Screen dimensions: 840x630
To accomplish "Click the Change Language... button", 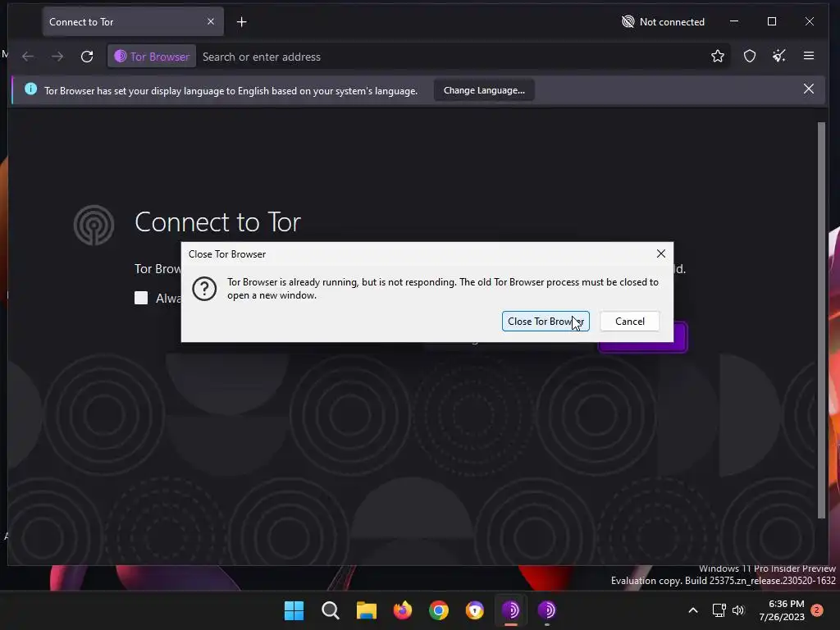I will [484, 90].
